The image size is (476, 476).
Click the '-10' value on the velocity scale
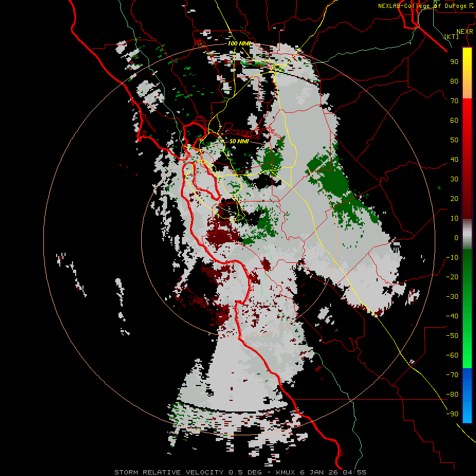tap(452, 258)
